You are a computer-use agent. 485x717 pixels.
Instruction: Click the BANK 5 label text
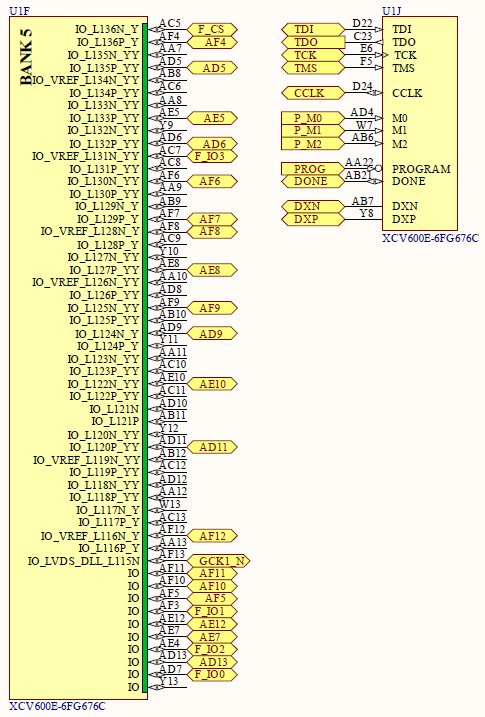click(27, 57)
